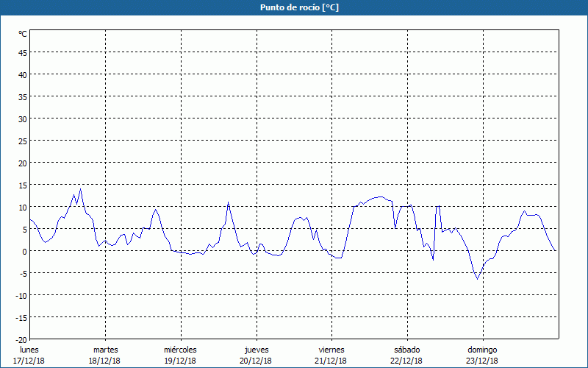
Task: Click the domingo day label
Action: pyautogui.click(x=482, y=350)
